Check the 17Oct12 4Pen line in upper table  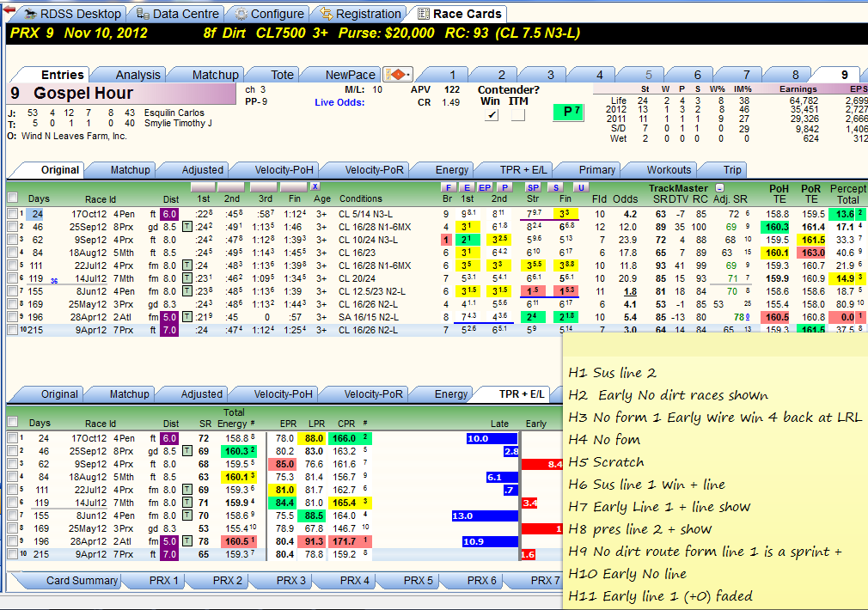[13, 214]
